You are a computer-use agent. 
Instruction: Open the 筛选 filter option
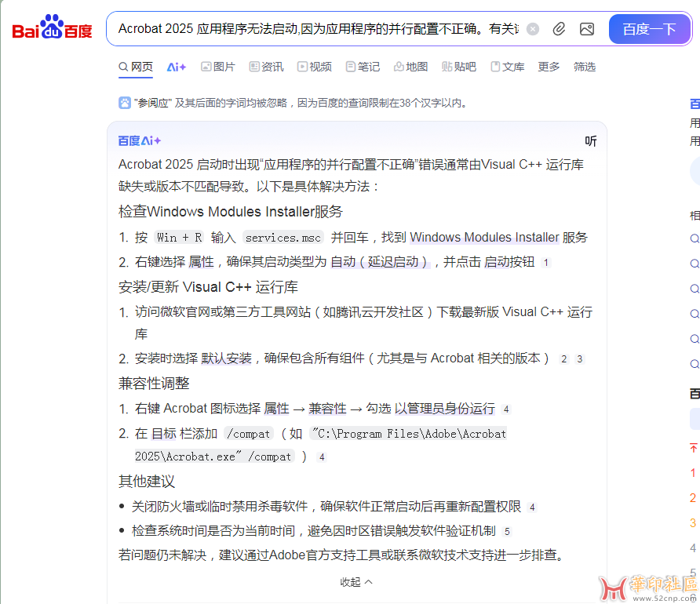tap(585, 67)
